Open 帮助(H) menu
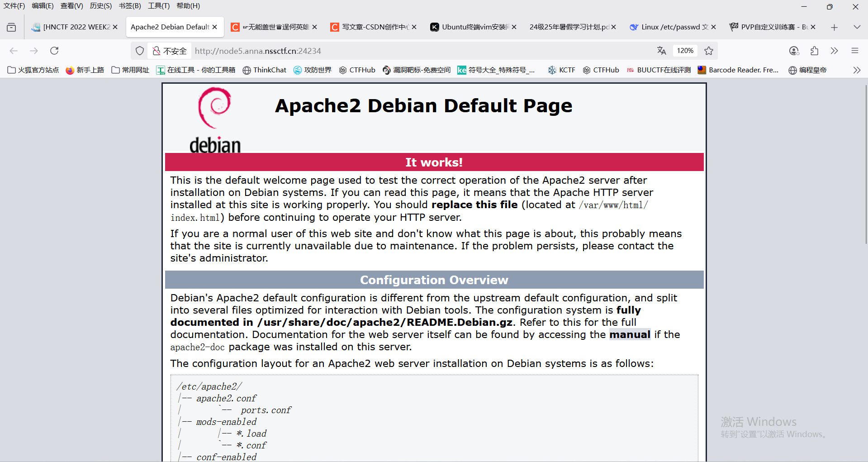Screen dimensions: 868x462 pyautogui.click(x=188, y=6)
